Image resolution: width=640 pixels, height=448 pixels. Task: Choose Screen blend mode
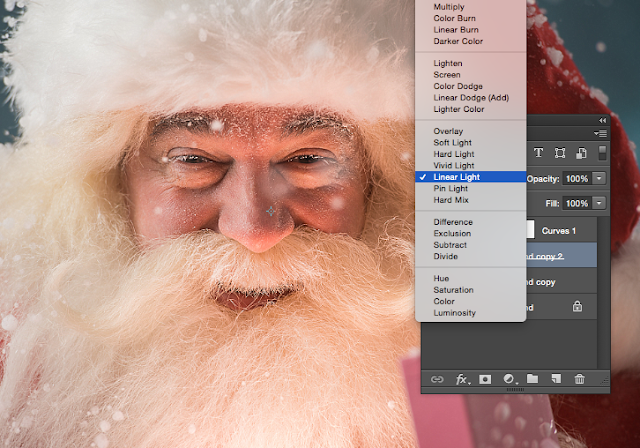click(x=447, y=75)
